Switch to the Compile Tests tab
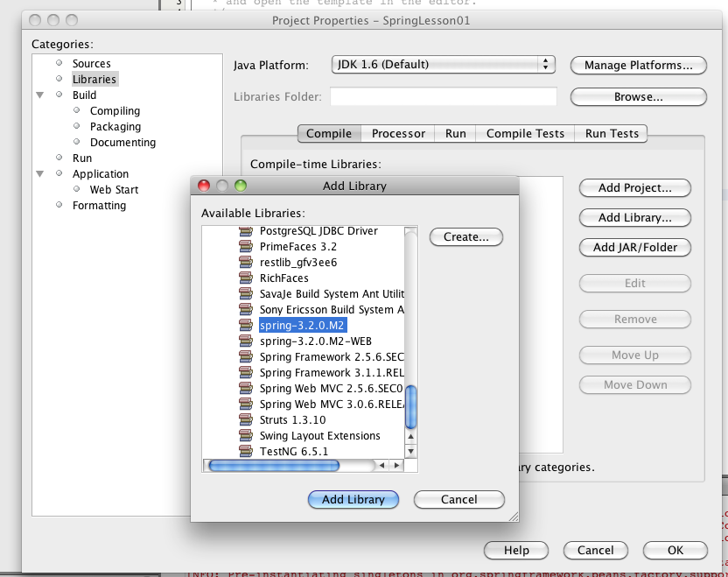The width and height of the screenshot is (728, 577). (525, 134)
